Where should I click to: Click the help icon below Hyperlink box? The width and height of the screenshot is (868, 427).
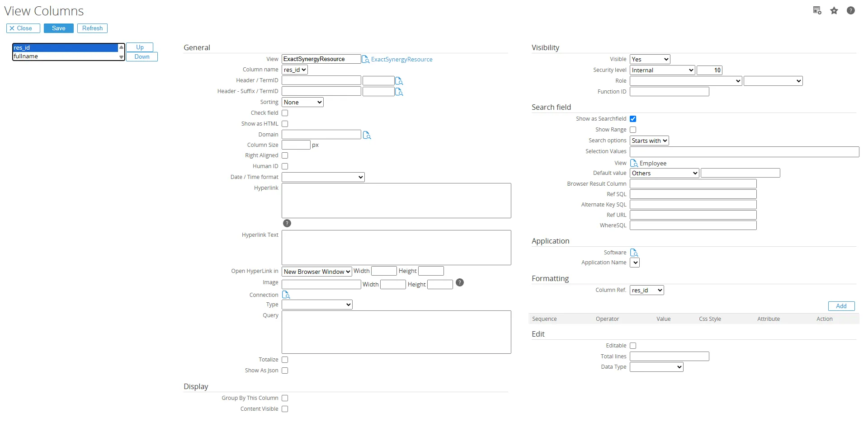coord(287,223)
